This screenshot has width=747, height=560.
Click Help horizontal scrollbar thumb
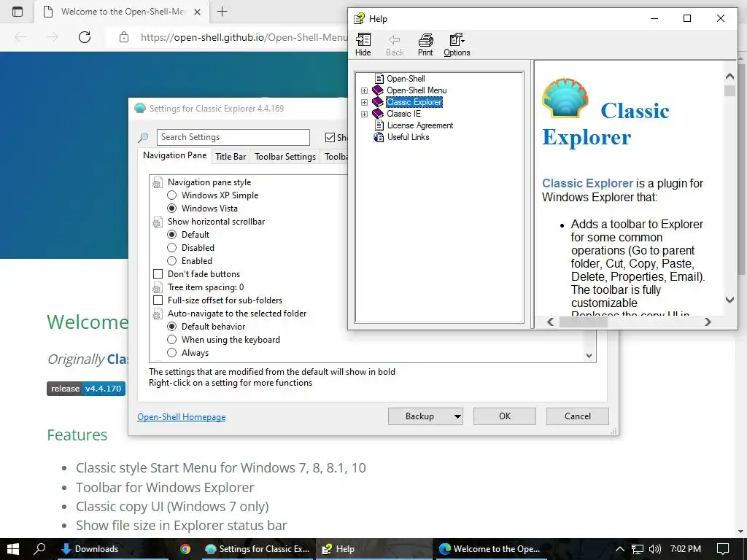click(583, 322)
